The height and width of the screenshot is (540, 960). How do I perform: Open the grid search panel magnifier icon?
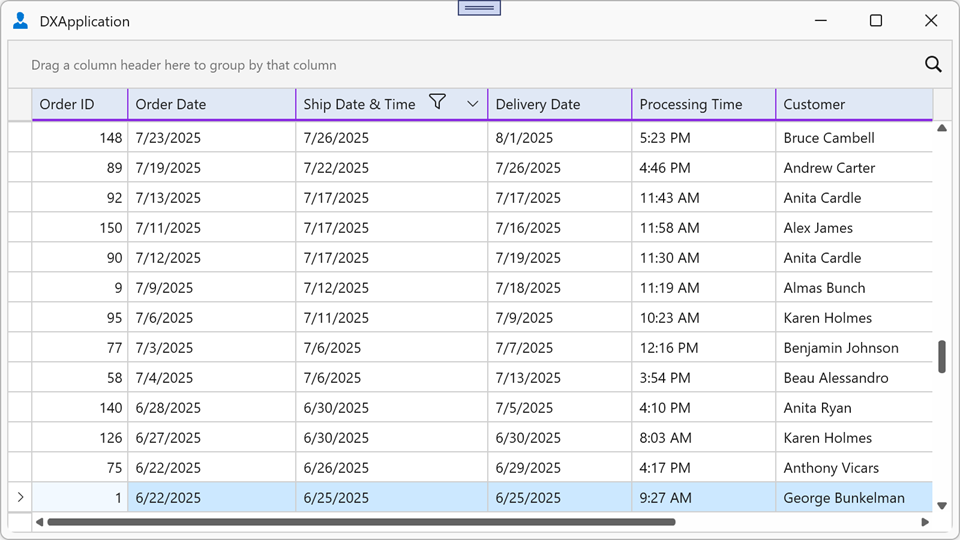tap(933, 64)
